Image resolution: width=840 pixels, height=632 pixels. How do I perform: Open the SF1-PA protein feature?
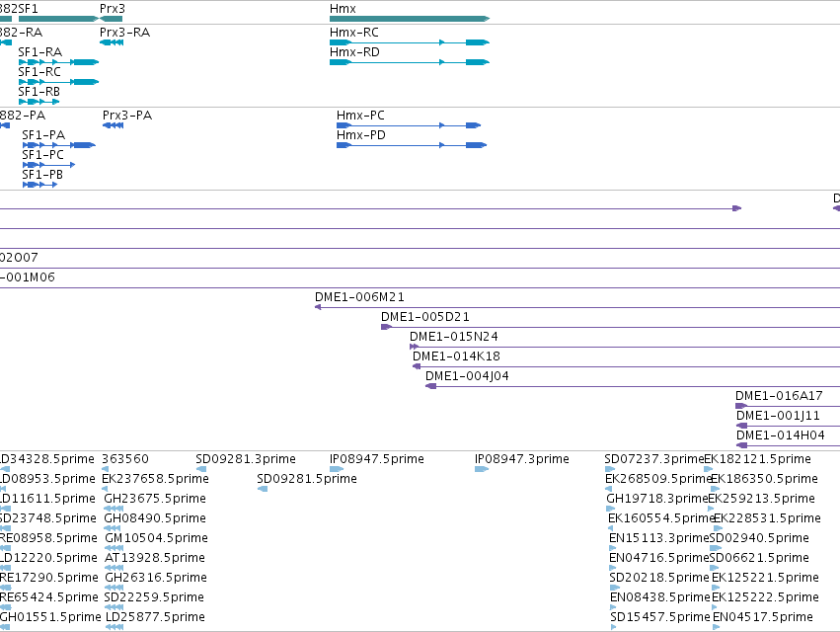click(59, 145)
